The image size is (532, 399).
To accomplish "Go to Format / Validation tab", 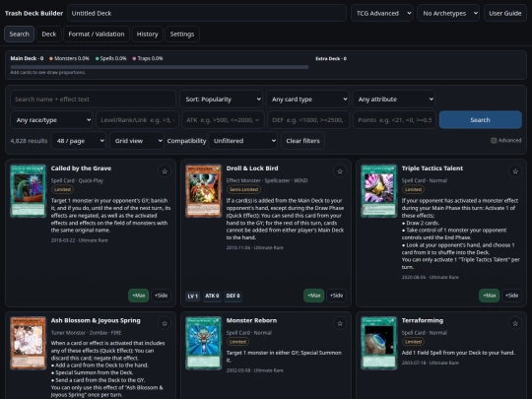I will [x=97, y=33].
